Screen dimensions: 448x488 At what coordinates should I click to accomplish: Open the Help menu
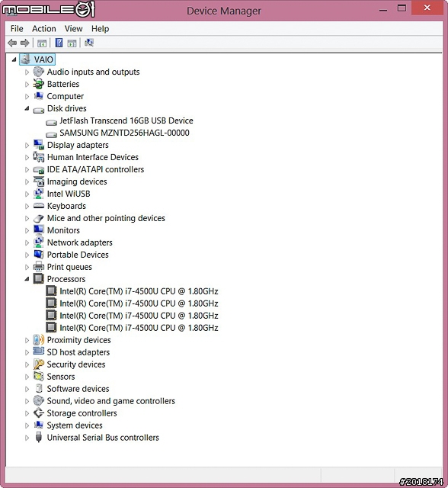tap(100, 29)
